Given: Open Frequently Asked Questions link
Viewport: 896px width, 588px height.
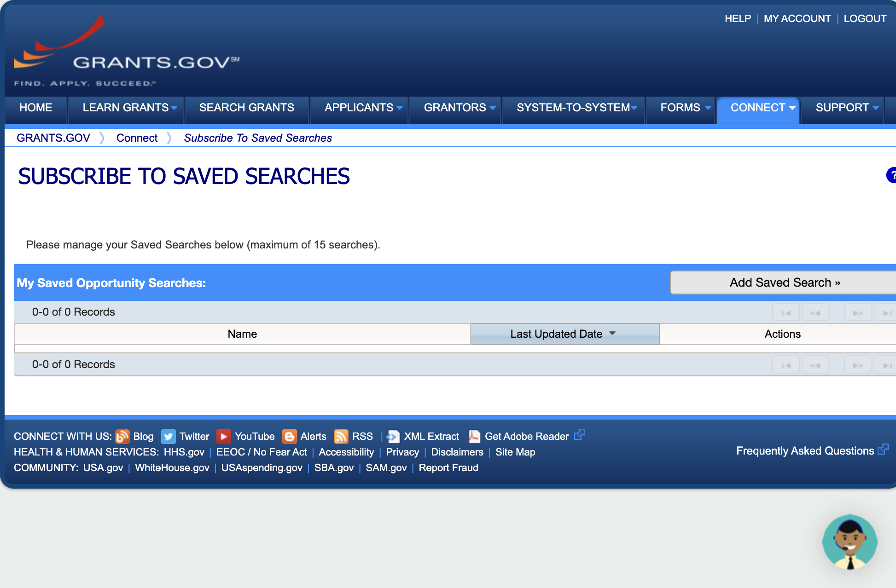Looking at the screenshot, I should (805, 451).
